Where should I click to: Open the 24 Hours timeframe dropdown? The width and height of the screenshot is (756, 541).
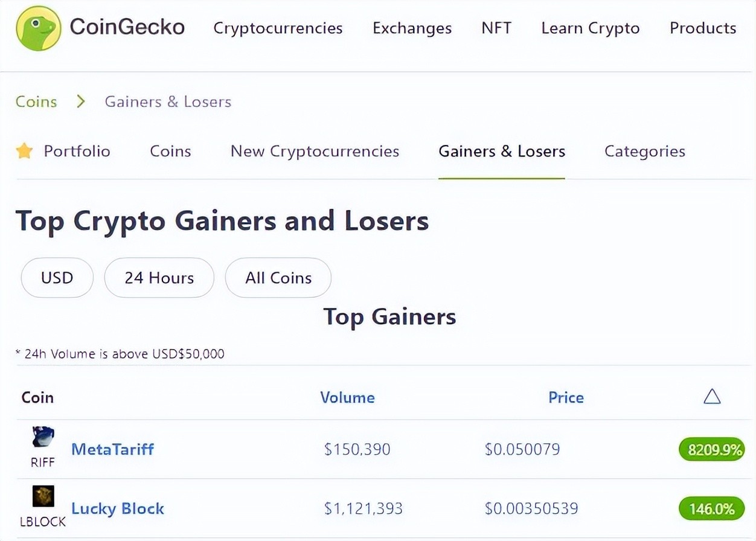click(159, 278)
